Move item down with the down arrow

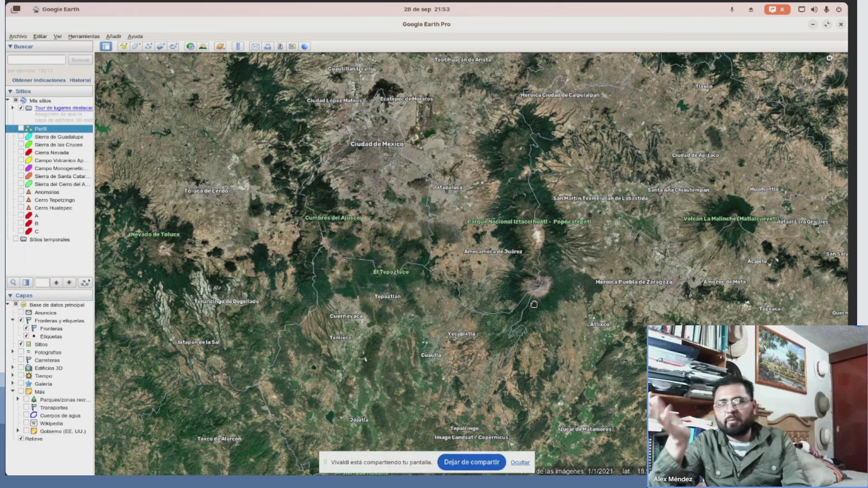tap(69, 282)
